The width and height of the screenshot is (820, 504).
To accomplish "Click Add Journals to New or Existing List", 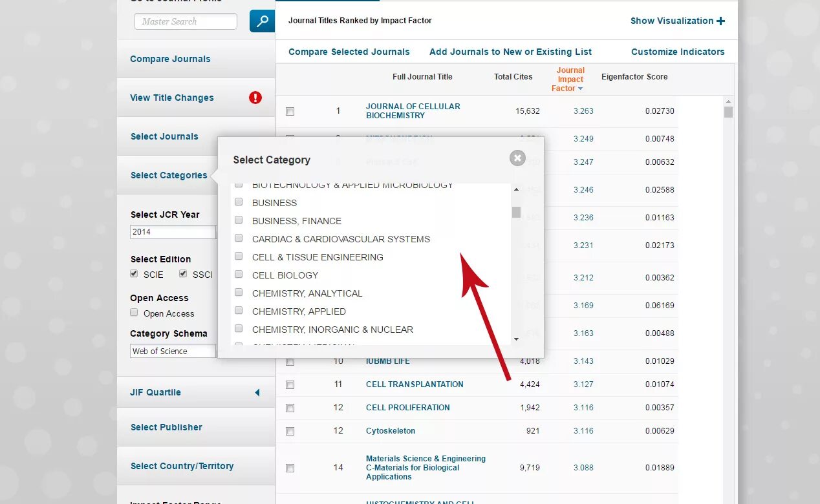I will pos(510,52).
